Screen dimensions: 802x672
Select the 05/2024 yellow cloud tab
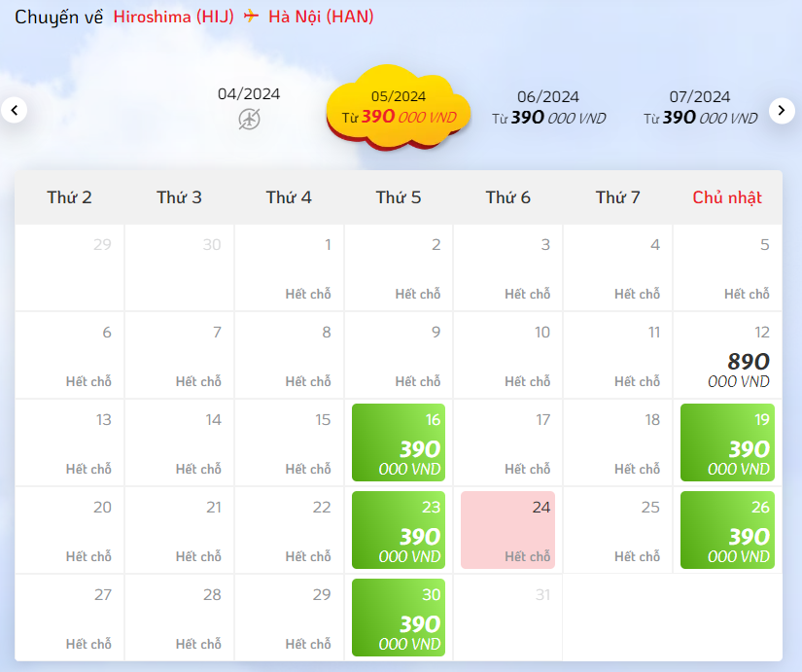(399, 108)
